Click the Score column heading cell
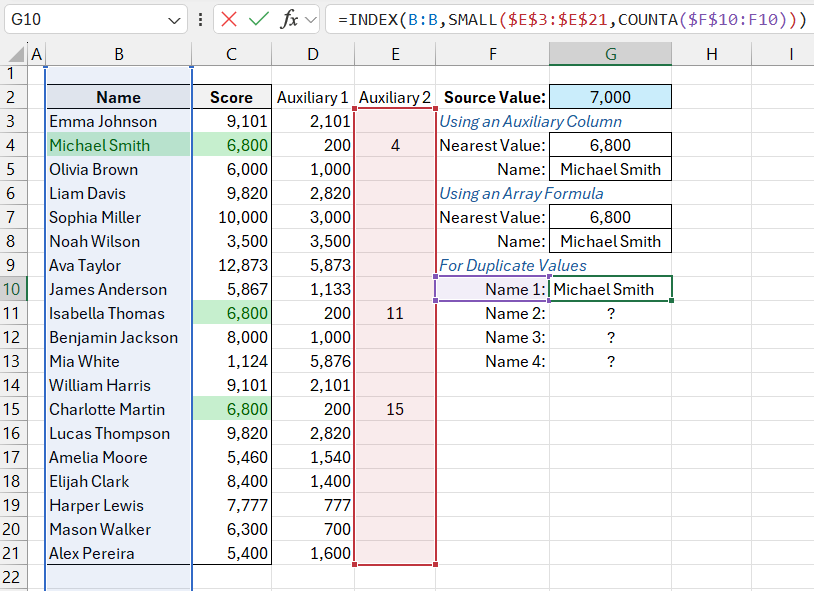Screen dimensions: 814x591 pos(232,97)
